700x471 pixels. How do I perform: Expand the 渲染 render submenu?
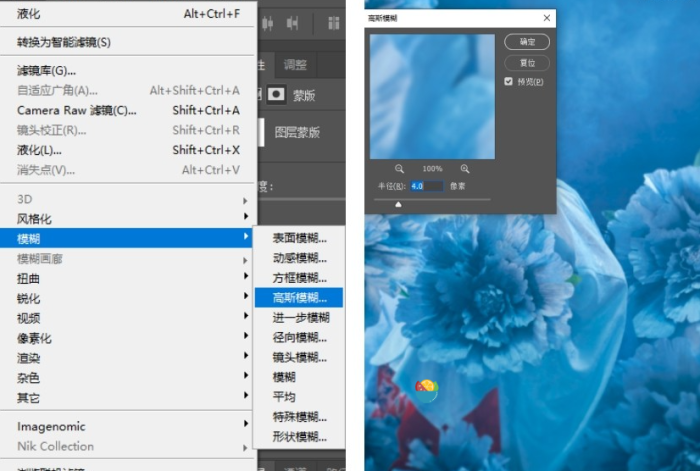(x=126, y=358)
